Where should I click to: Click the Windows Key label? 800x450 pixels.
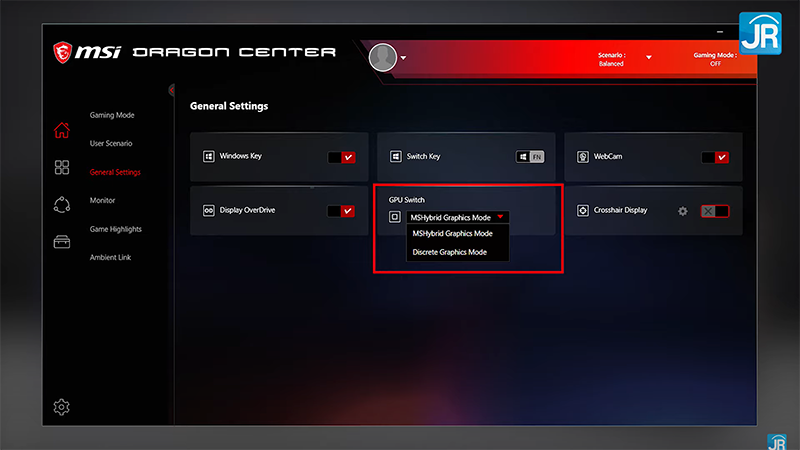(240, 156)
